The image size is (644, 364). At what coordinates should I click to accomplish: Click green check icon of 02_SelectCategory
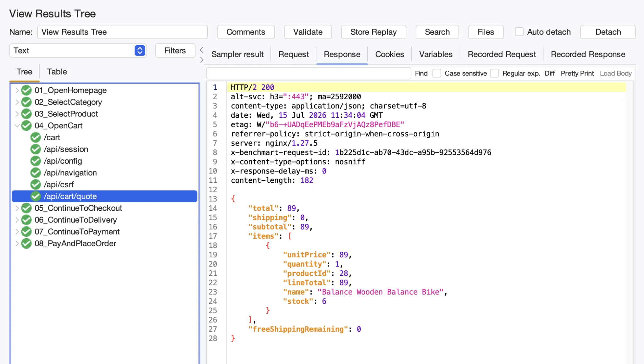pyautogui.click(x=26, y=102)
